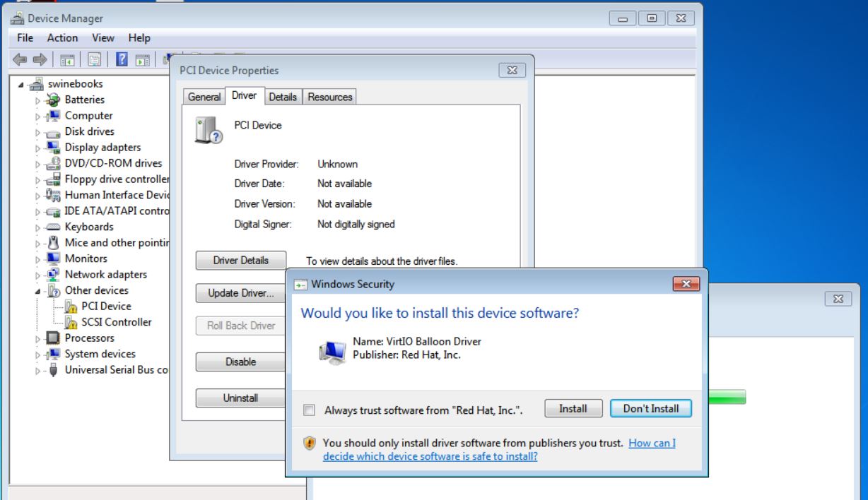Select the Batteries category icon
The height and width of the screenshot is (500, 868).
click(53, 100)
